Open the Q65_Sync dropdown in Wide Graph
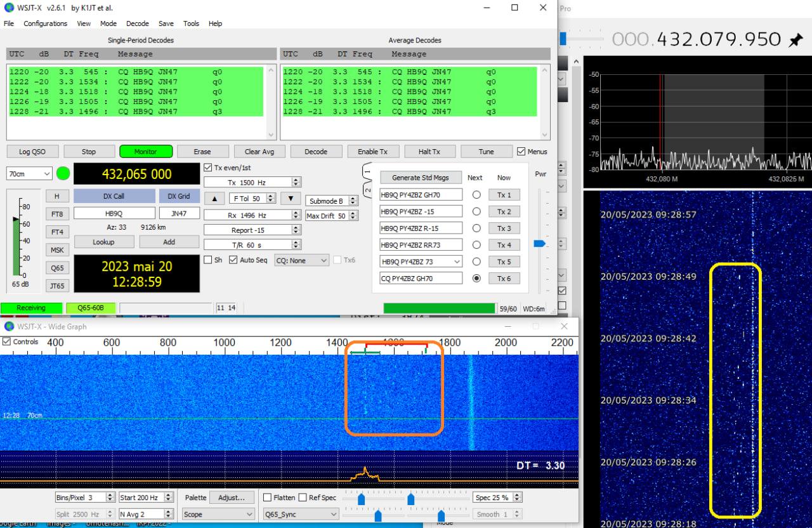Screen dimensions: 812x528 (301, 514)
